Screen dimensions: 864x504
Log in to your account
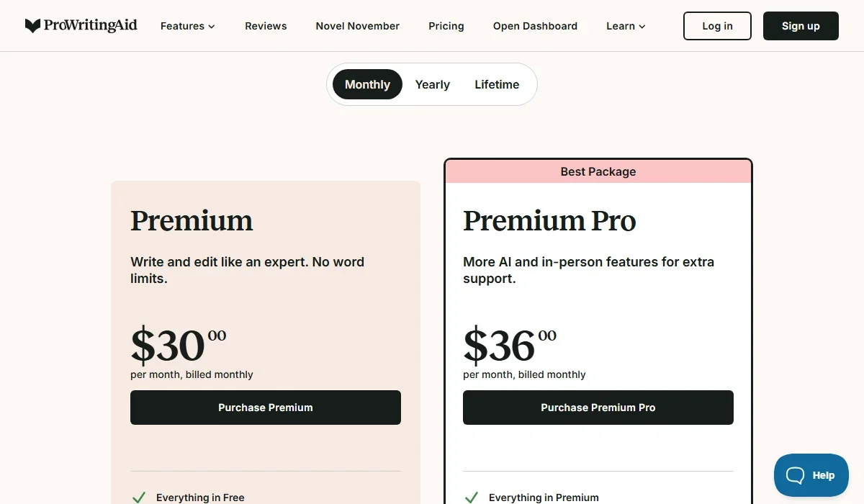point(717,25)
